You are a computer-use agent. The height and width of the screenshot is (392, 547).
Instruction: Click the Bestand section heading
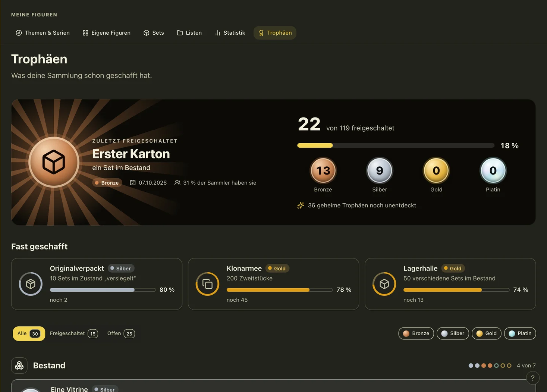tap(49, 366)
